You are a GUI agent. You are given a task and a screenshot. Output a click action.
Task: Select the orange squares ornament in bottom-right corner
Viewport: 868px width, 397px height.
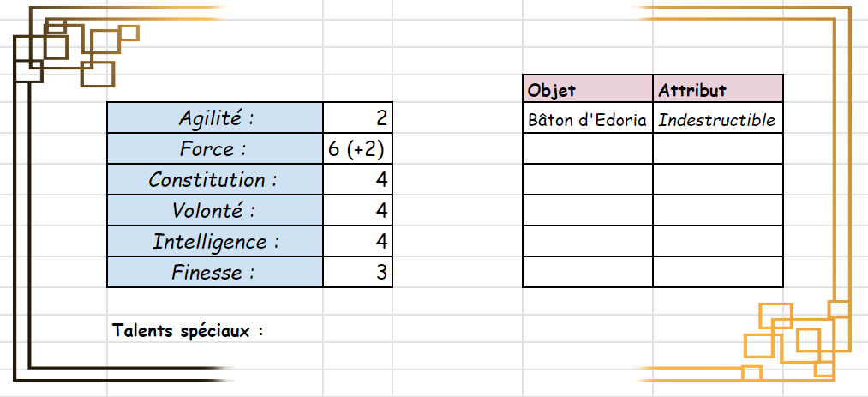(796, 339)
